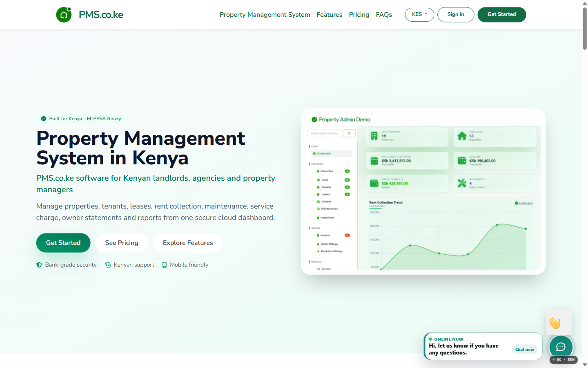The image size is (588, 368).
Task: Click the wallet icon on Amount in Wallets card
Action: 374,183
